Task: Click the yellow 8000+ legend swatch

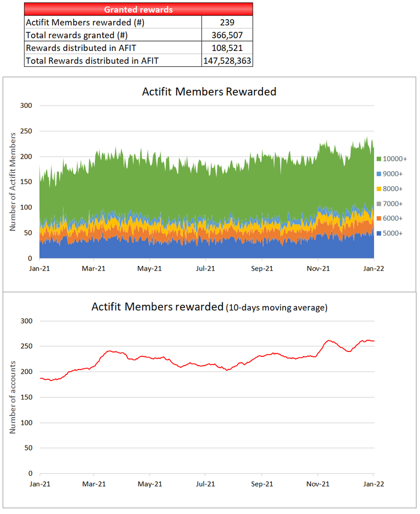Action: [x=379, y=189]
